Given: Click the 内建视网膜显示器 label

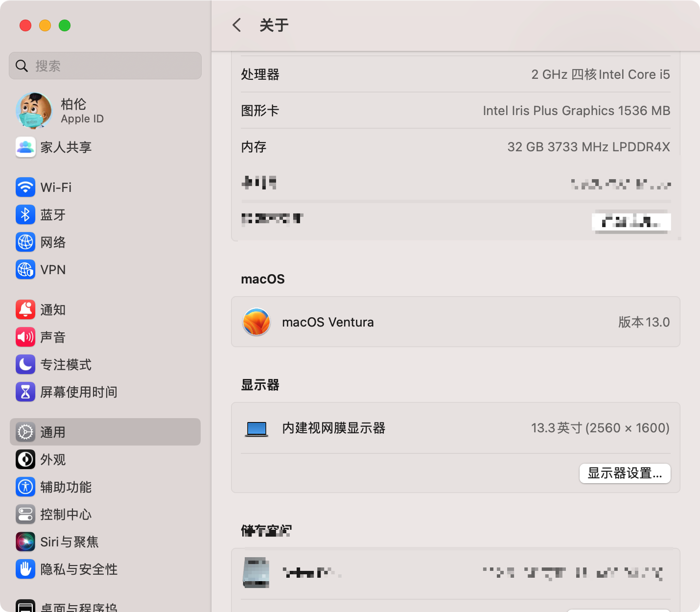Looking at the screenshot, I should tap(334, 428).
